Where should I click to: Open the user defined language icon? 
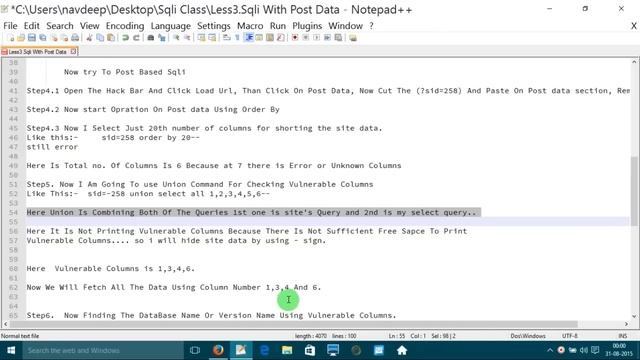(x=259, y=38)
